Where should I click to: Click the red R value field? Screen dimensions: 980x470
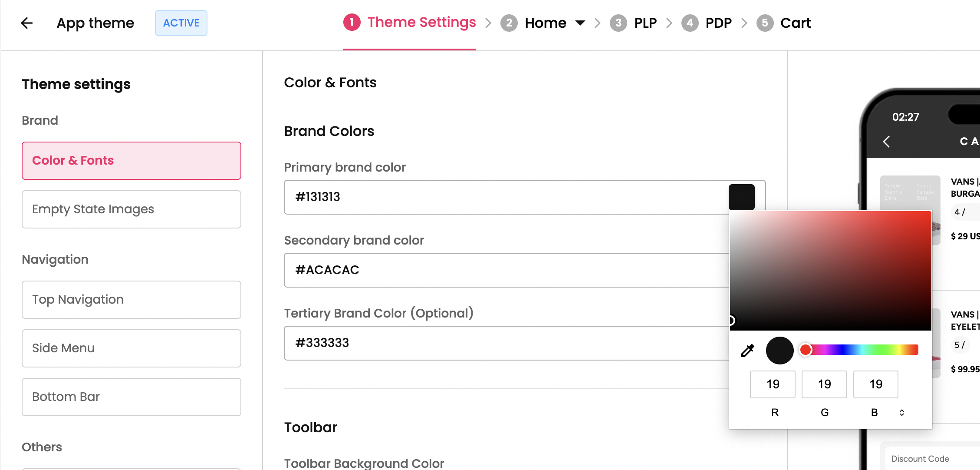pos(773,384)
